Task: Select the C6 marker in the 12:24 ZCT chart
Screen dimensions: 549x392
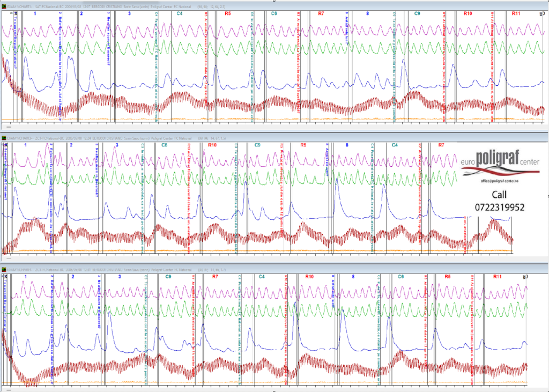Action: coord(164,145)
